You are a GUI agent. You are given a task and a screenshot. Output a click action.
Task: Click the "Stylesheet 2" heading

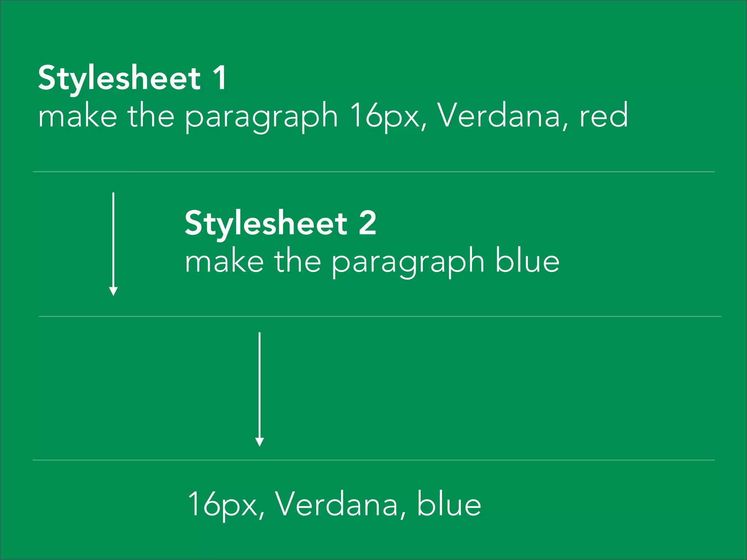(x=280, y=223)
